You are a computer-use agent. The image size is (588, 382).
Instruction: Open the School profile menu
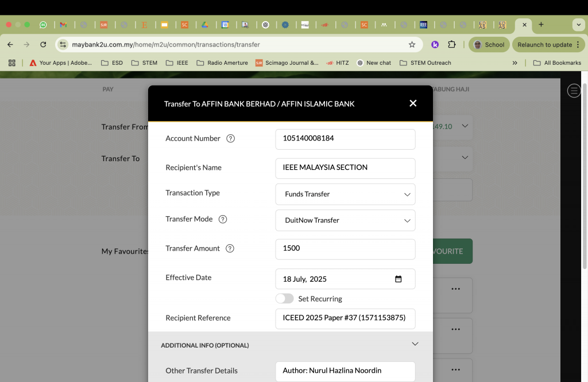[x=489, y=45]
